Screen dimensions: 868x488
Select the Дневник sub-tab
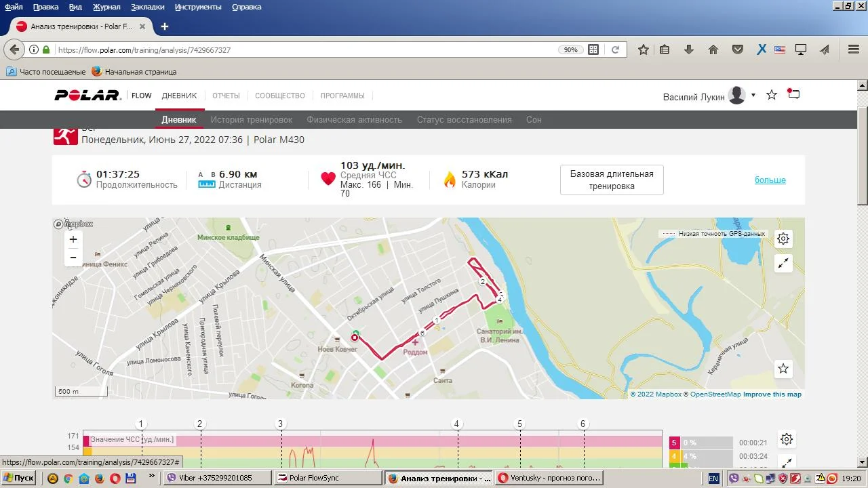point(179,119)
